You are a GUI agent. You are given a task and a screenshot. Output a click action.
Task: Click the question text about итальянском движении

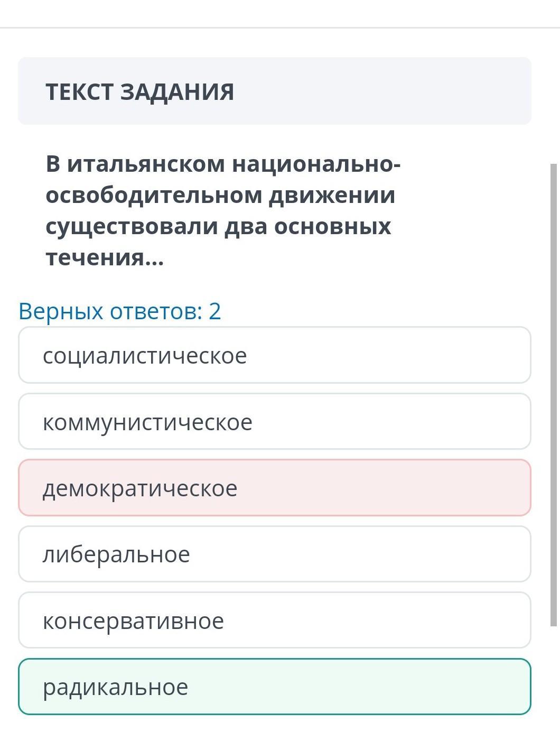pos(222,210)
